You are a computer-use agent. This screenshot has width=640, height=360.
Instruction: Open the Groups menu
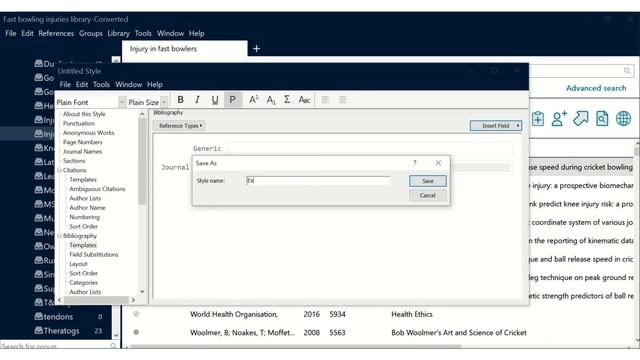(x=91, y=33)
